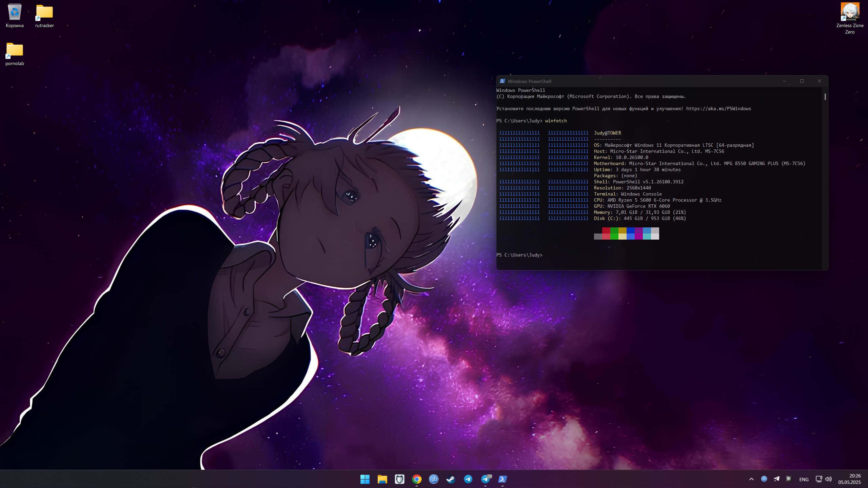Image resolution: width=868 pixels, height=488 pixels.
Task: Select the rutracker folder shortcut on desktop
Action: point(44,16)
